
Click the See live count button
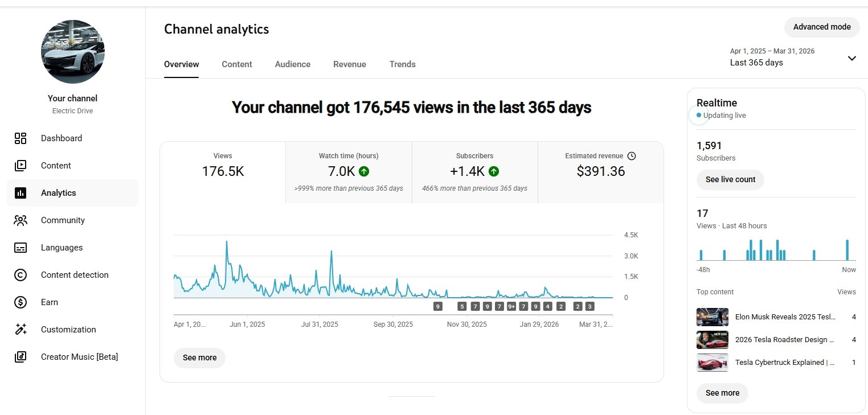pos(730,179)
